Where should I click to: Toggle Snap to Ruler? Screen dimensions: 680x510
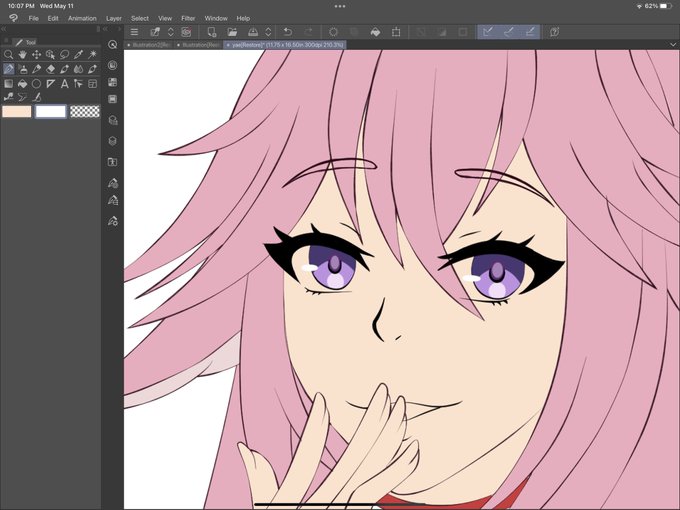[x=488, y=32]
